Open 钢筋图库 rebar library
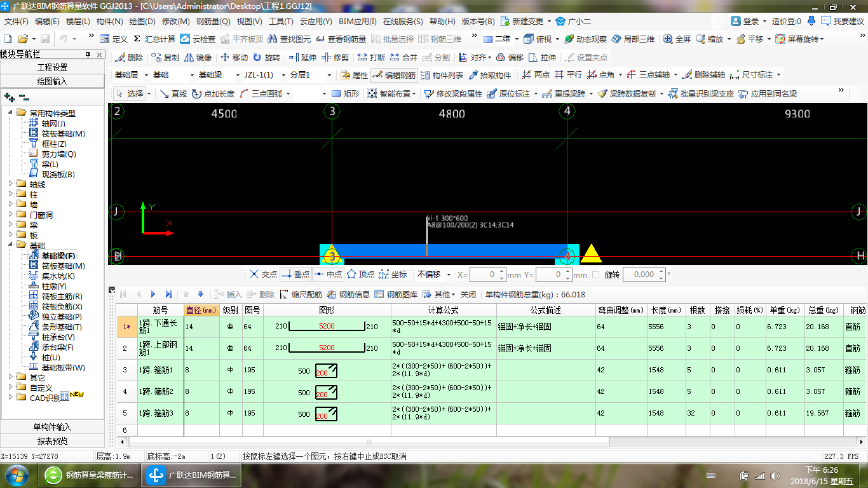Image resolution: width=868 pixels, height=488 pixels. [396, 294]
